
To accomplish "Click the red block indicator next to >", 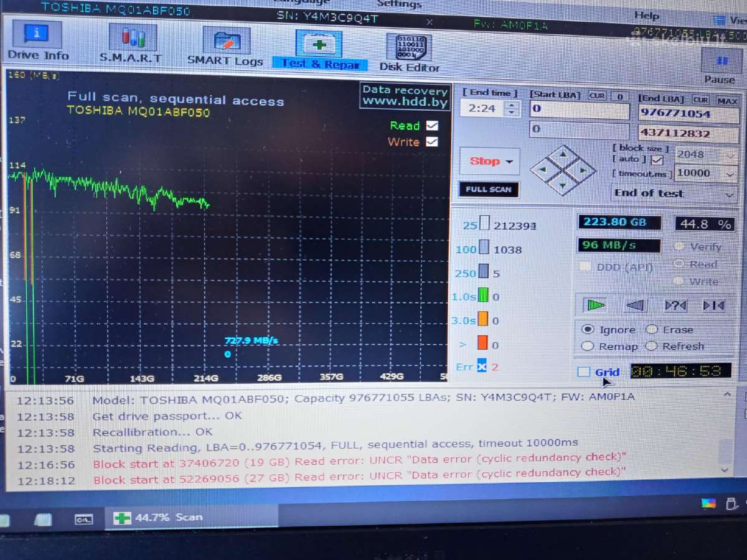I will coord(482,343).
